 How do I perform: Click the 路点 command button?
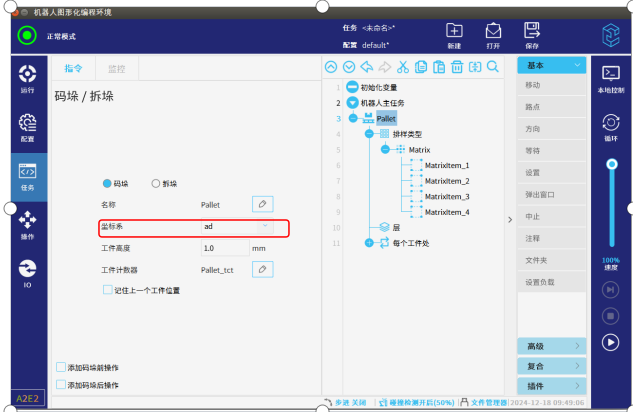click(551, 107)
